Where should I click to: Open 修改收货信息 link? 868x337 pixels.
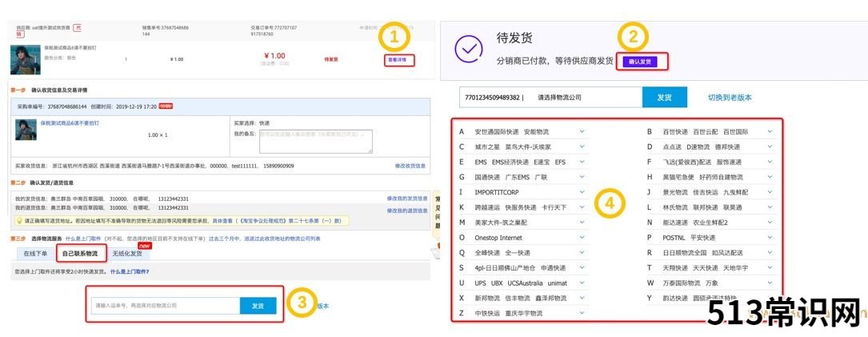click(x=410, y=166)
